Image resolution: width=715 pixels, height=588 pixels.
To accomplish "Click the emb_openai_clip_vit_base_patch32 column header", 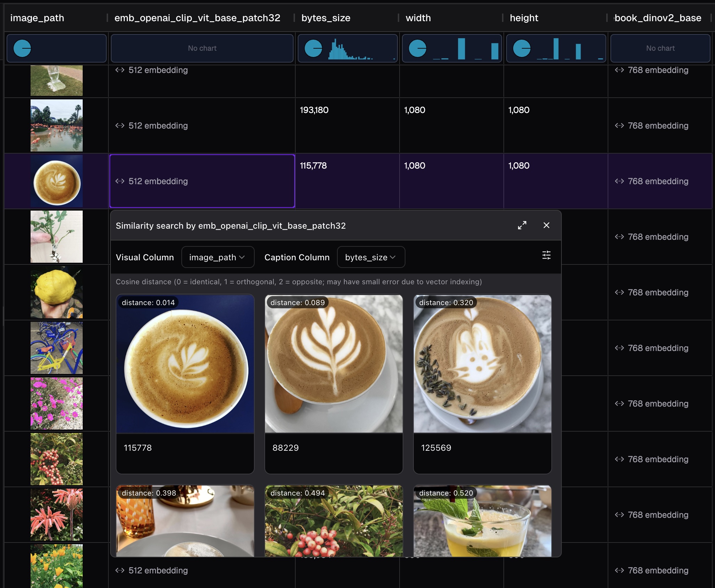I will click(x=197, y=18).
